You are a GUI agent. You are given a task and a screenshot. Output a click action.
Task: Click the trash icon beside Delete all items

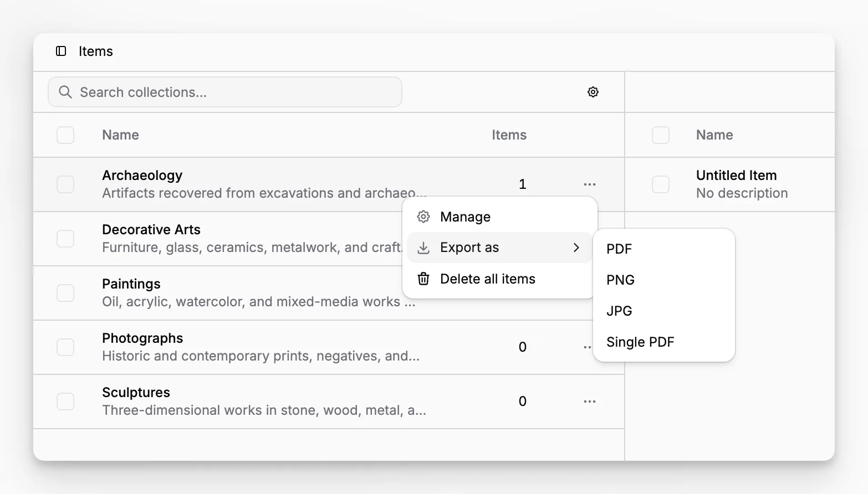423,279
